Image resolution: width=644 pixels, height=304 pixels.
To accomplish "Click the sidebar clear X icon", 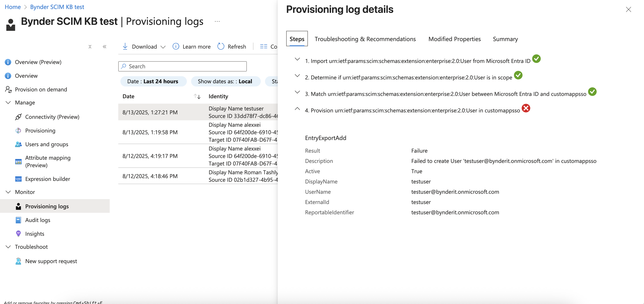I will click(x=90, y=47).
